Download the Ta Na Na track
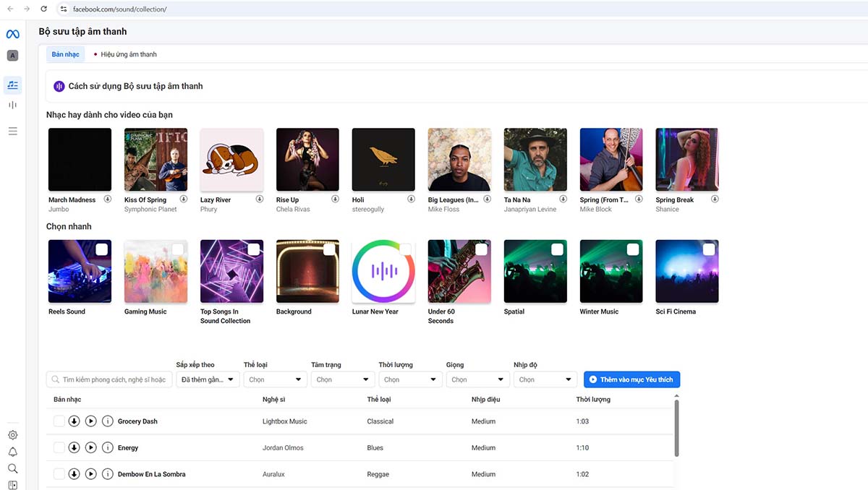 [x=563, y=199]
